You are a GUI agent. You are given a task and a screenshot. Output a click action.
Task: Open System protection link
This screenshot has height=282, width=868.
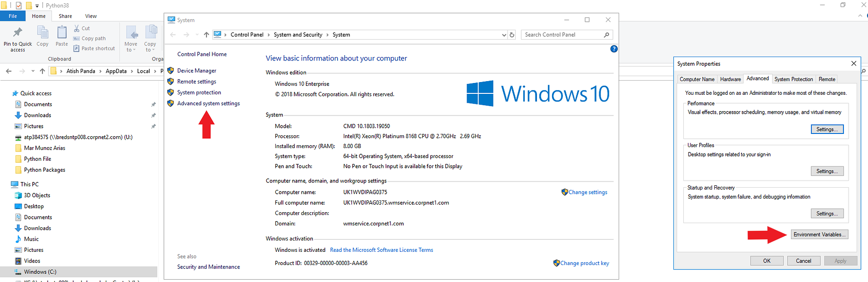pos(199,92)
